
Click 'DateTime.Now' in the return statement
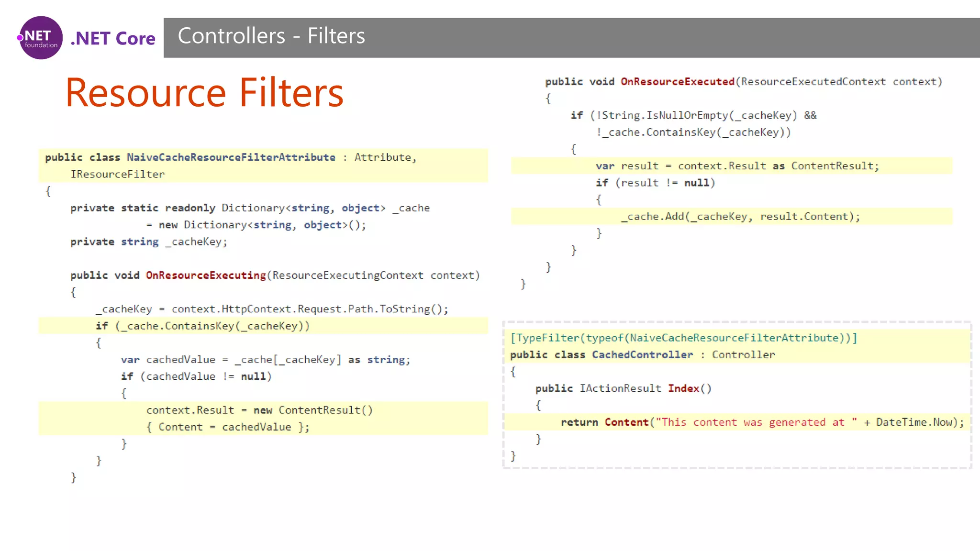pyautogui.click(x=914, y=422)
